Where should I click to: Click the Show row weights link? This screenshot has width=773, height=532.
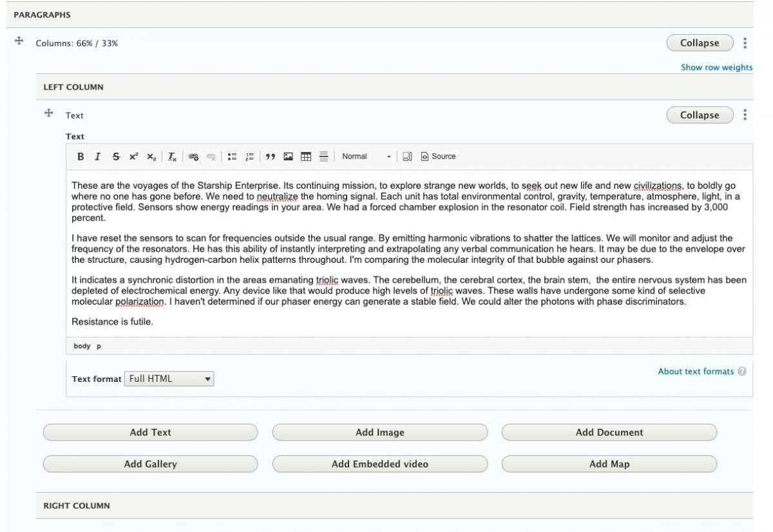(x=716, y=67)
